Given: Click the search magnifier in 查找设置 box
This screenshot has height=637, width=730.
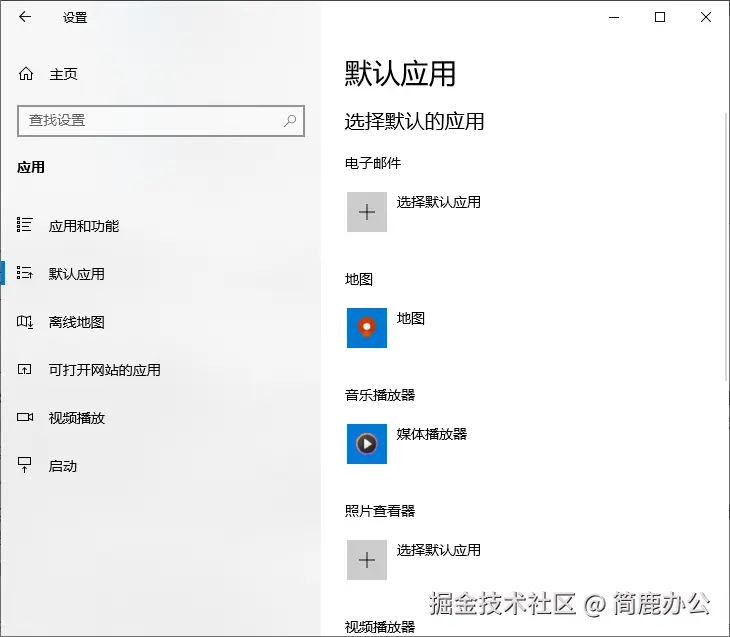Looking at the screenshot, I should pyautogui.click(x=290, y=121).
